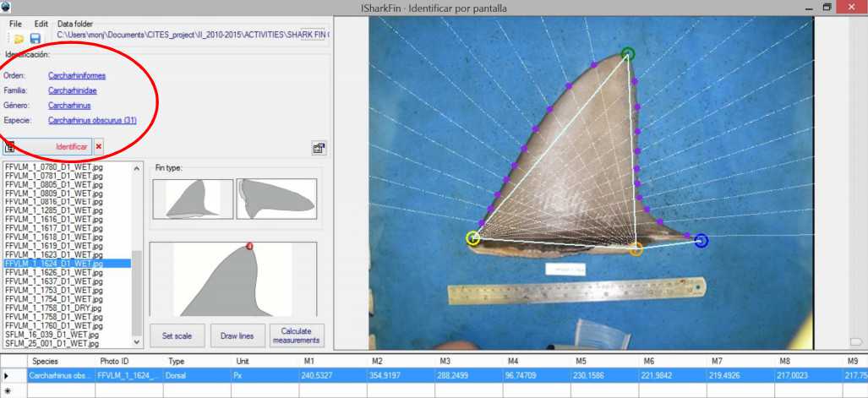Open the properties icon right of Identificar

(x=319, y=148)
